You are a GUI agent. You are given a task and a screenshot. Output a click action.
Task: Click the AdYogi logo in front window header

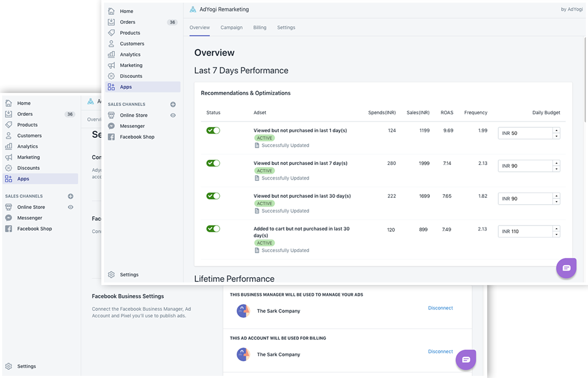193,9
